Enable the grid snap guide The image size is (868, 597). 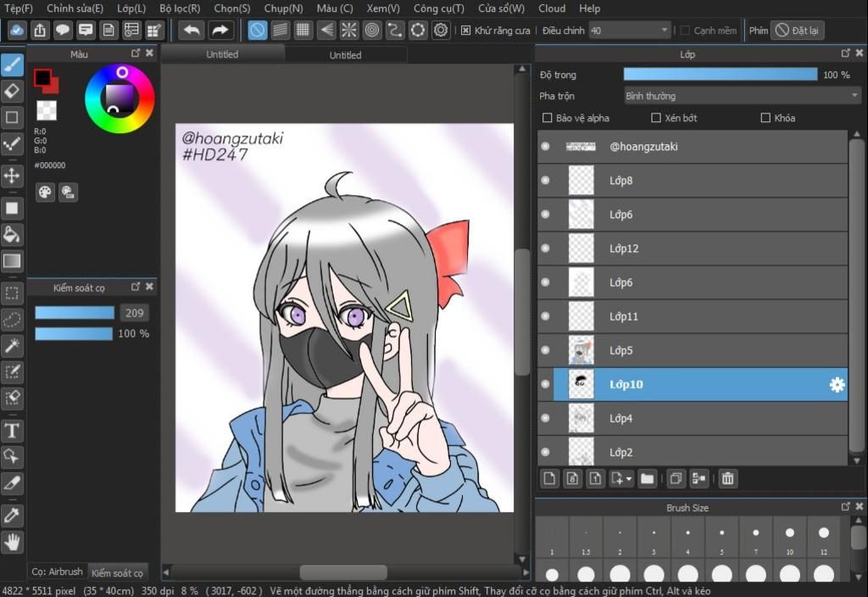tap(303, 30)
